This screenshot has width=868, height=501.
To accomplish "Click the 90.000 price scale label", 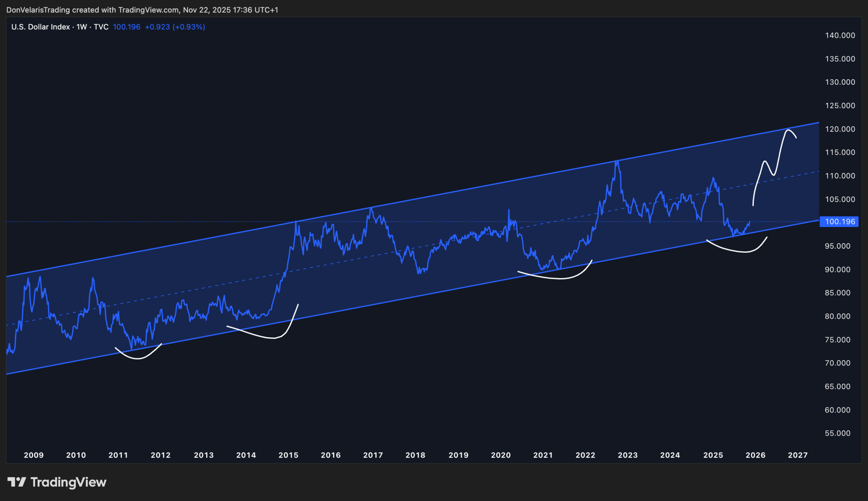I will [x=837, y=269].
